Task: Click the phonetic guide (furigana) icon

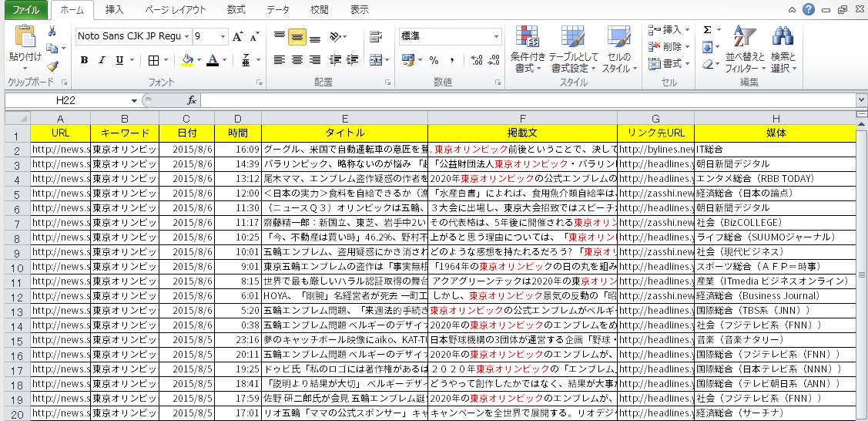Action: click(x=246, y=60)
